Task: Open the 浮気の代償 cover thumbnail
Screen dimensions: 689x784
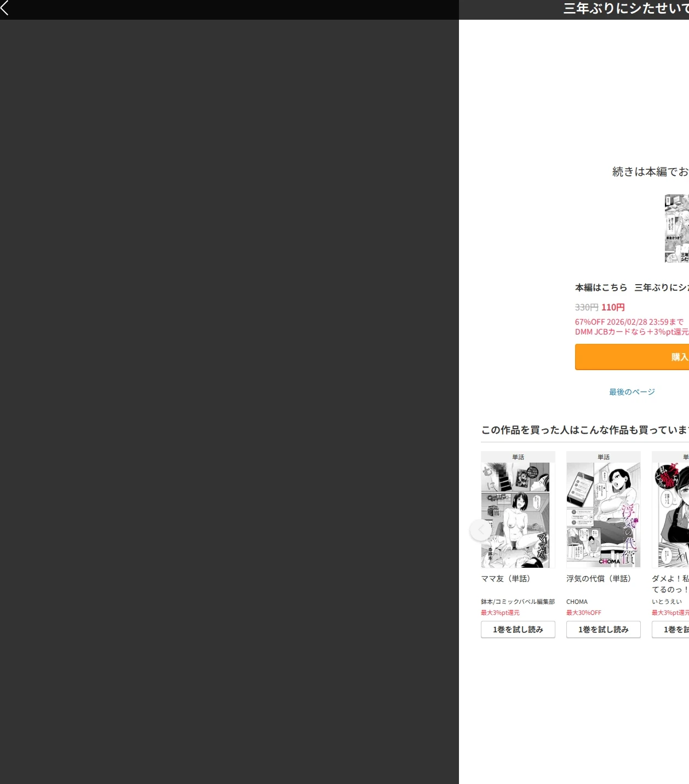Action: pos(604,515)
